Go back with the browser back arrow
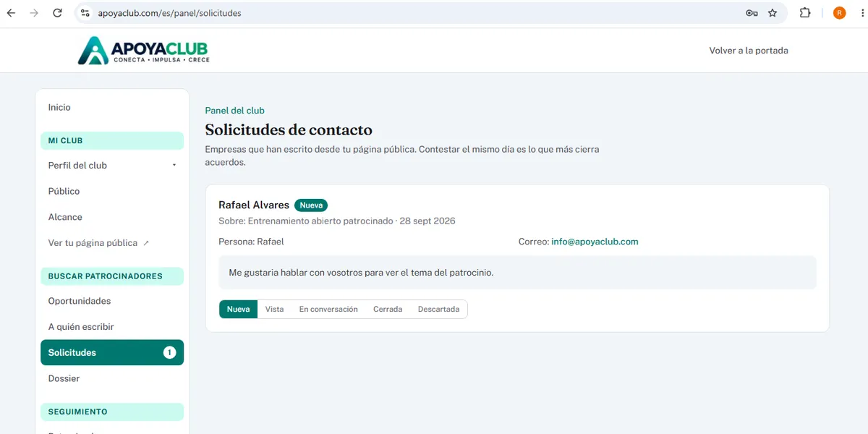868x434 pixels. (x=12, y=13)
